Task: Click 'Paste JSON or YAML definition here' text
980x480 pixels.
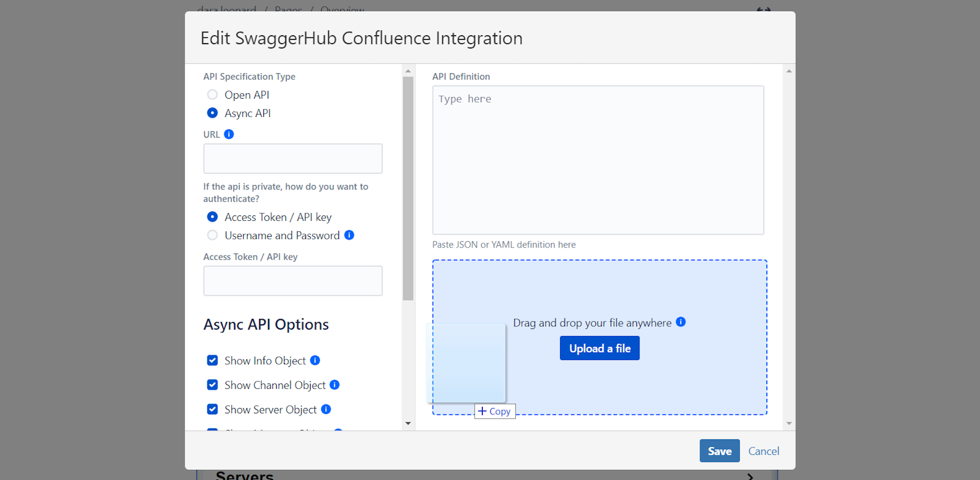Action: pos(504,245)
